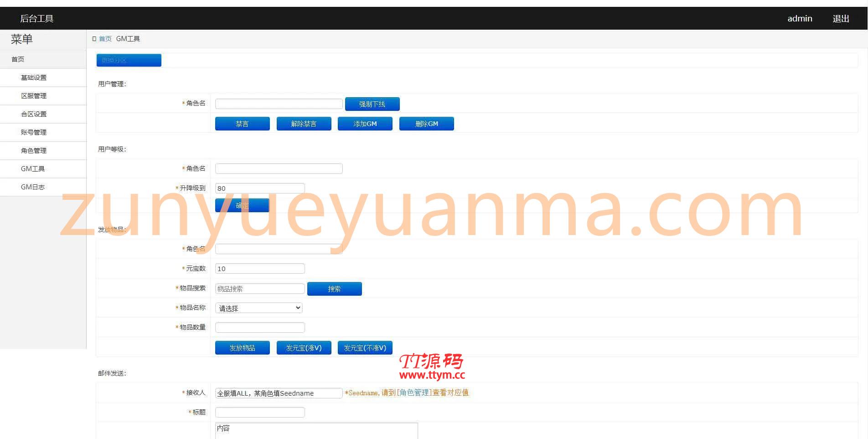Image resolution: width=868 pixels, height=439 pixels.
Task: Click the 菜单 sidebar heading
Action: coord(22,40)
